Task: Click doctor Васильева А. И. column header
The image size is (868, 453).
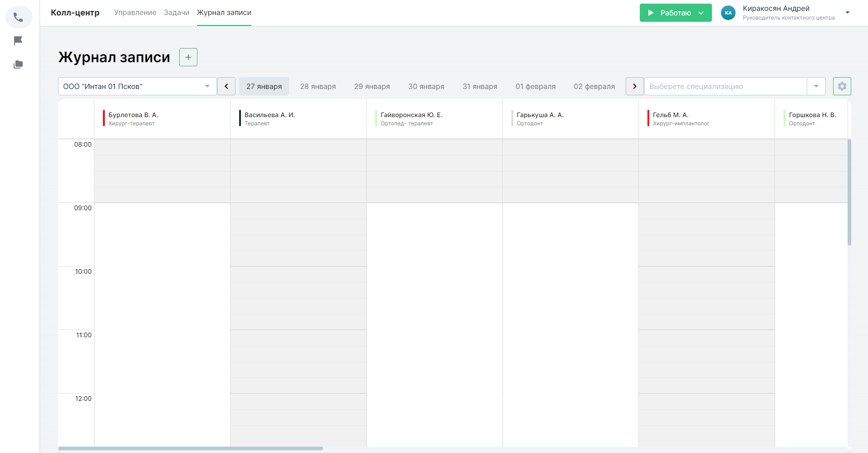Action: 298,118
